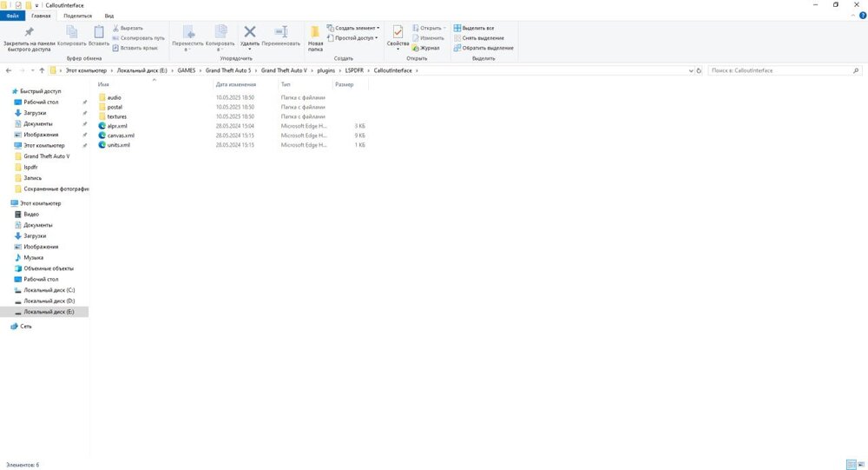
Task: Open Сеть in navigation pane
Action: point(25,327)
